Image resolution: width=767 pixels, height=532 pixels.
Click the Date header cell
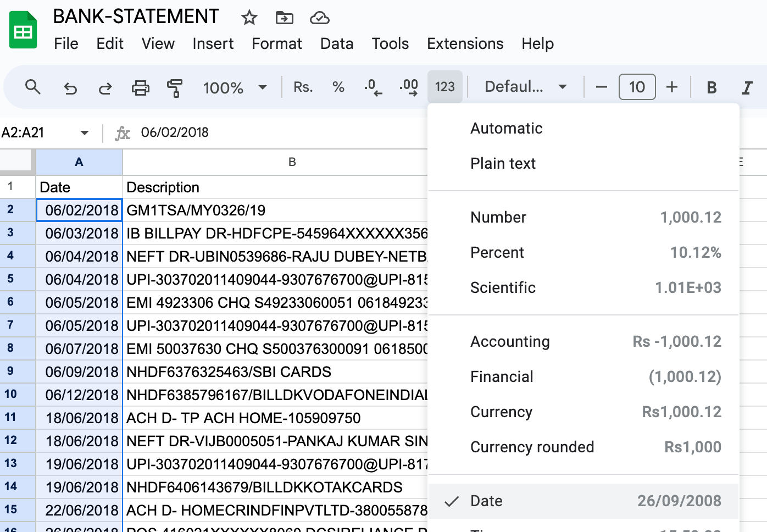(79, 187)
